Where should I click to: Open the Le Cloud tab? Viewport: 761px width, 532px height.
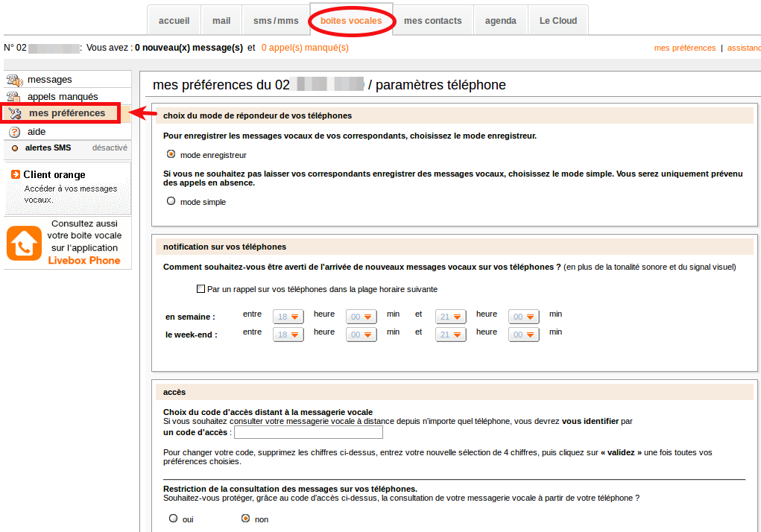point(558,21)
